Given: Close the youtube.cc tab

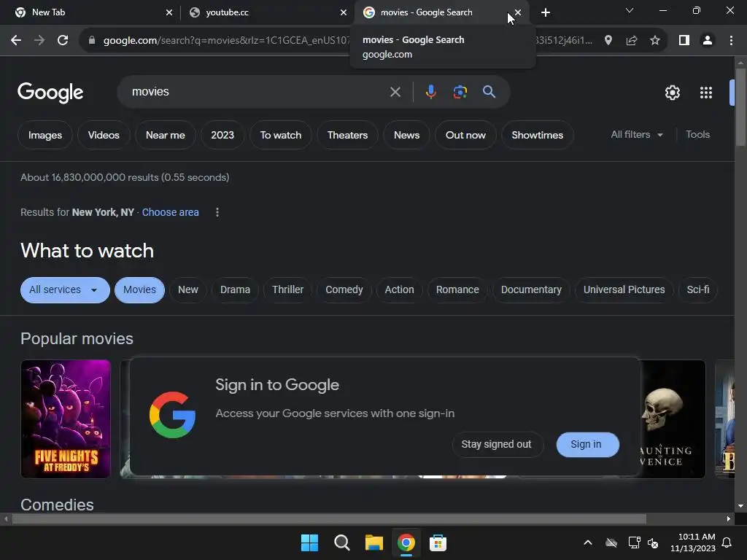Looking at the screenshot, I should click(344, 12).
